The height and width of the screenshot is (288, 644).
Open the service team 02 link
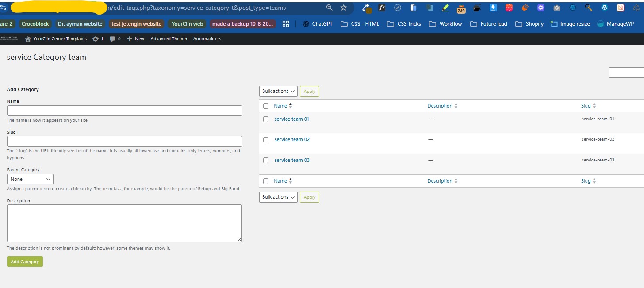point(292,140)
